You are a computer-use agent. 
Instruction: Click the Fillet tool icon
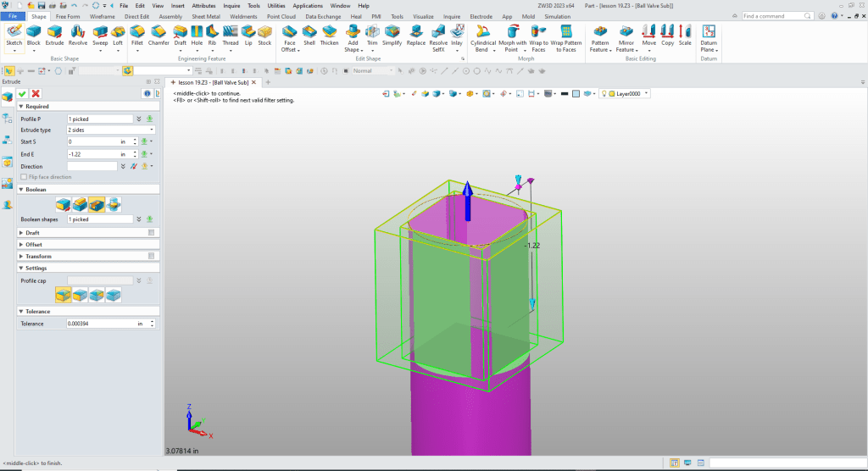136,35
